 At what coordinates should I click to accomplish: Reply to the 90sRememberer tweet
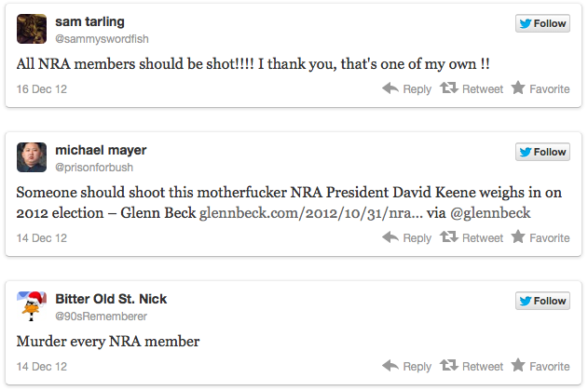[x=407, y=366]
